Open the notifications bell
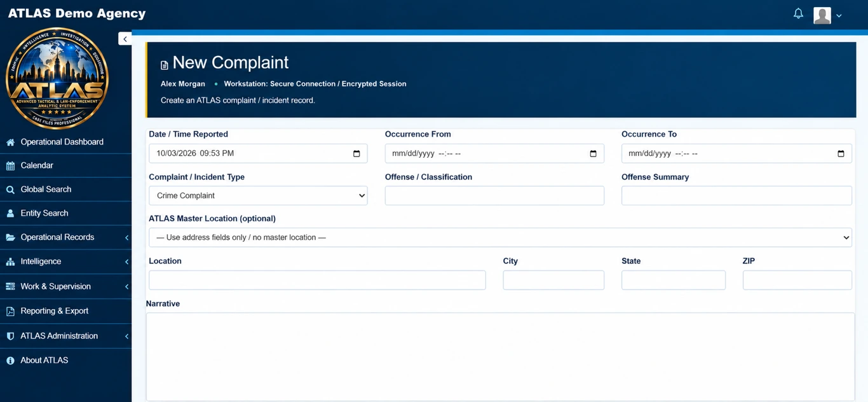 [x=798, y=13]
